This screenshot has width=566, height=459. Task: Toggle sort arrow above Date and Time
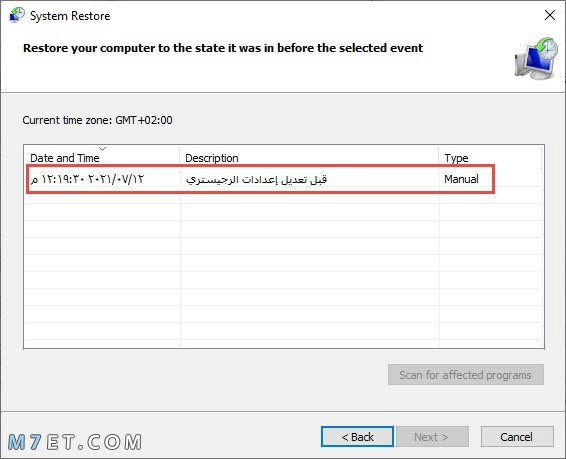pyautogui.click(x=103, y=149)
